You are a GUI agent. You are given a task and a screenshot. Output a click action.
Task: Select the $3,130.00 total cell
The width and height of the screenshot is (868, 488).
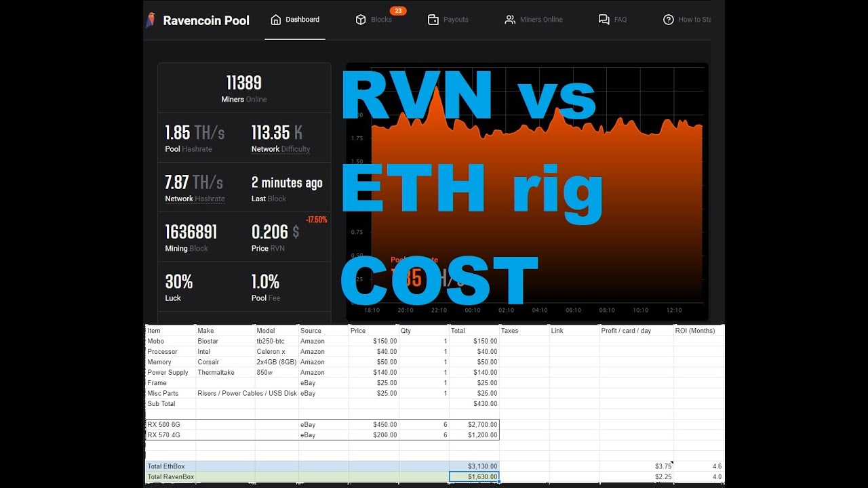[x=474, y=466]
